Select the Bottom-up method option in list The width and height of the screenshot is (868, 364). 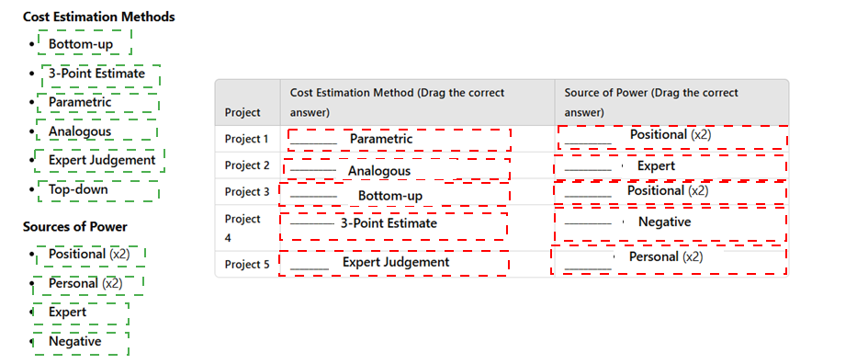(85, 42)
